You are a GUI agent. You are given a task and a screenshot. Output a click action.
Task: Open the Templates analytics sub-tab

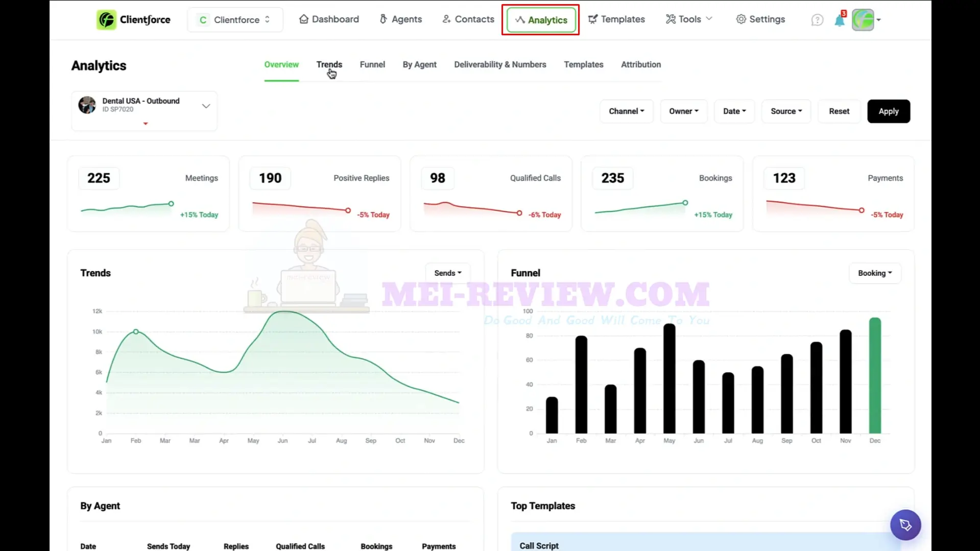[583, 65]
